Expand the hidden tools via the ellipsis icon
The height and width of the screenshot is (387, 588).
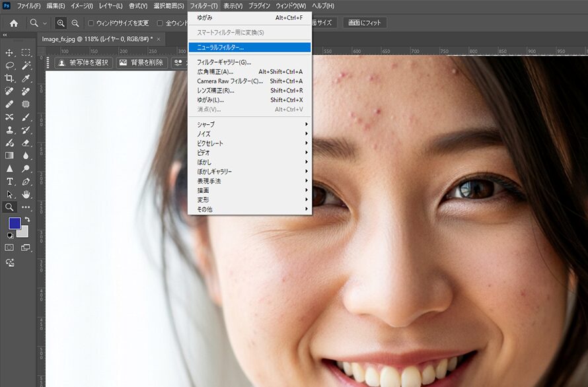[x=24, y=205]
